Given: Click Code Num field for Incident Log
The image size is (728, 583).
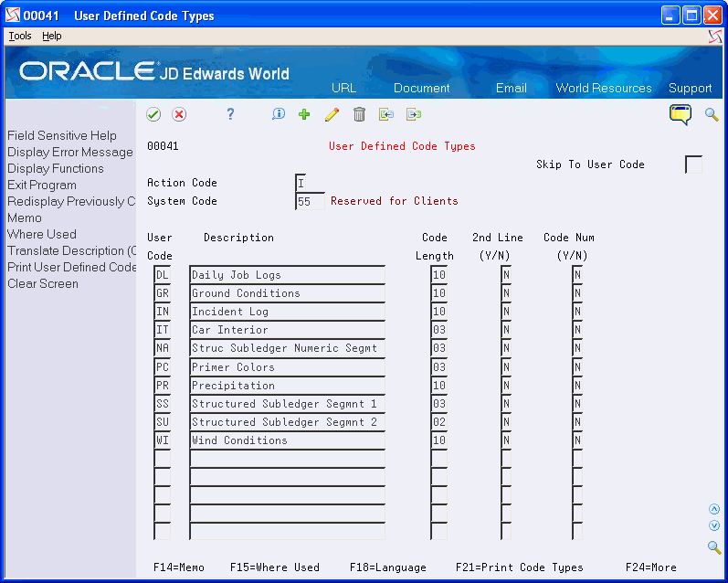Looking at the screenshot, I should pos(577,312).
